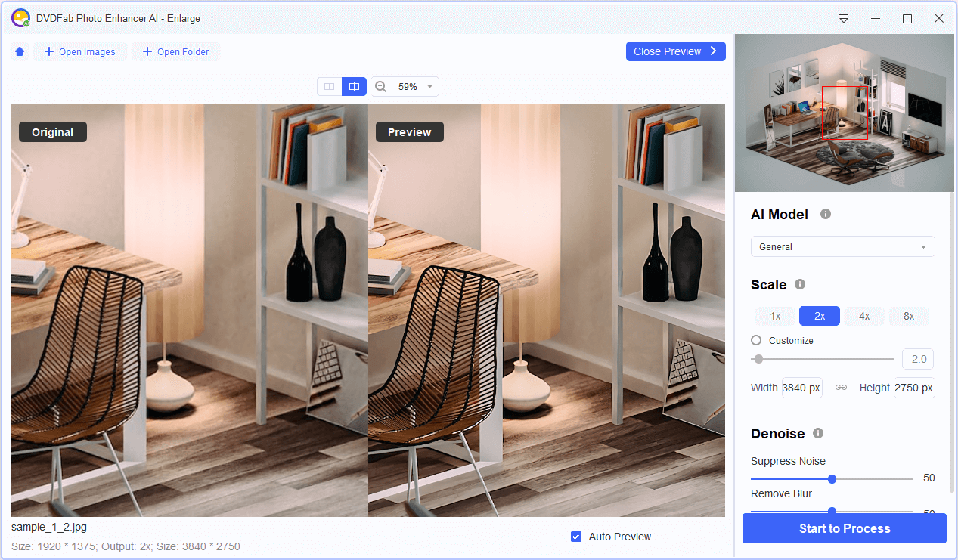Screen dimensions: 958x560
Task: Uncheck the Auto Preview checkbox
Action: pos(576,536)
